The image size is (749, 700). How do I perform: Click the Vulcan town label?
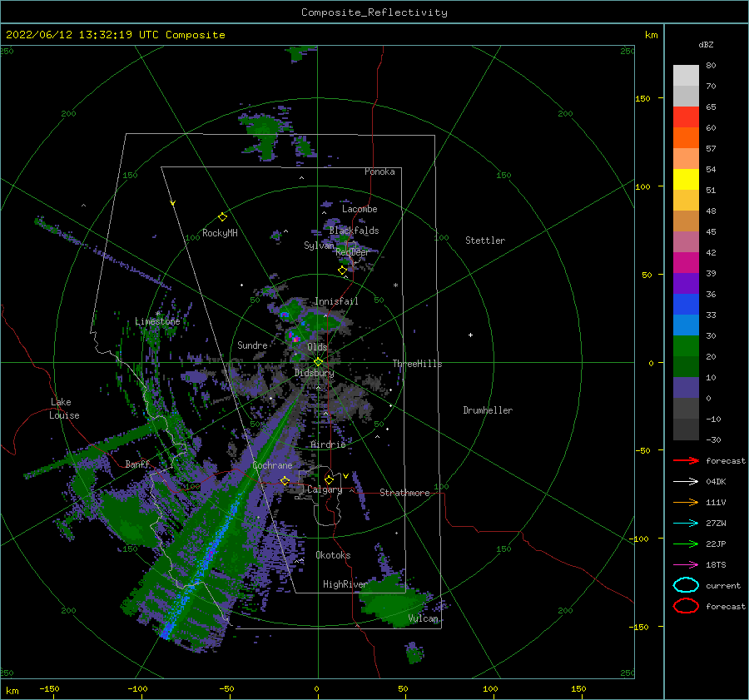point(423,618)
